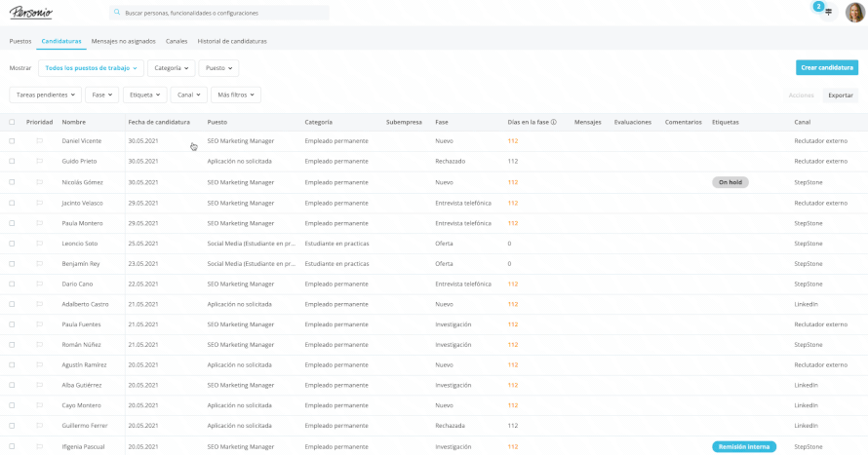
Task: Click the Exportar button
Action: (x=841, y=95)
